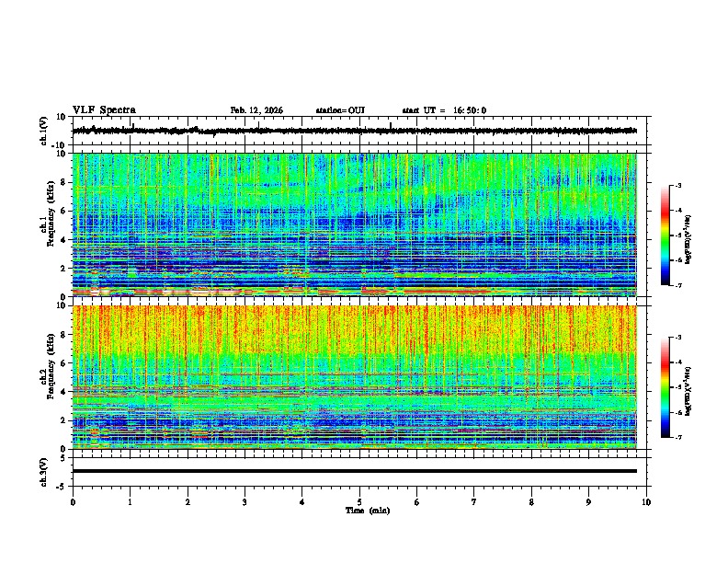Click the "8" kHz tick on ch.2 frequency axis
The image size is (728, 563).
pyautogui.click(x=64, y=335)
